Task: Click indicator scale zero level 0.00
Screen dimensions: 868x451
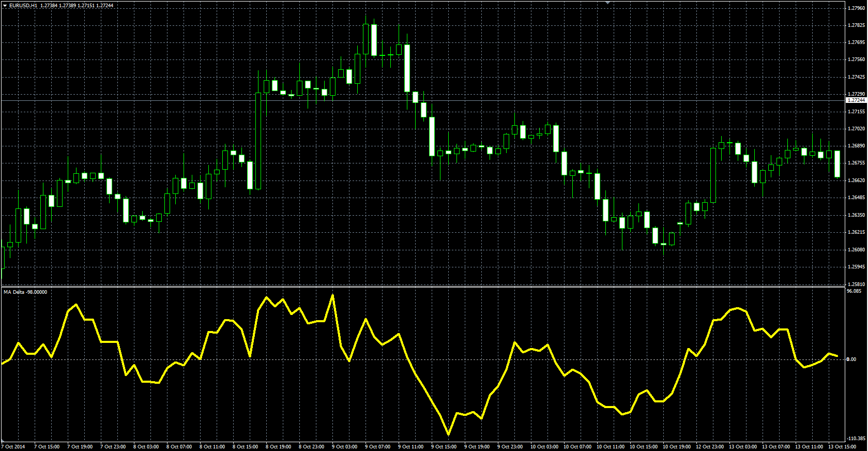Action: (851, 359)
